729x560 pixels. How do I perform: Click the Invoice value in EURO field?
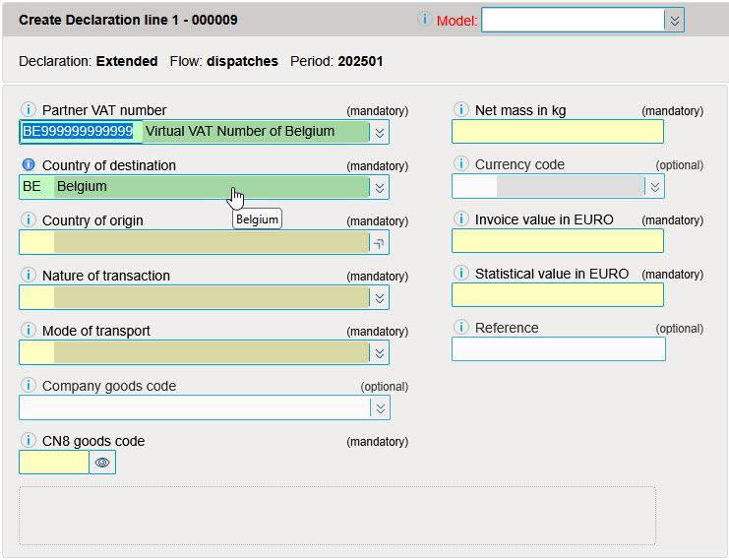point(557,240)
